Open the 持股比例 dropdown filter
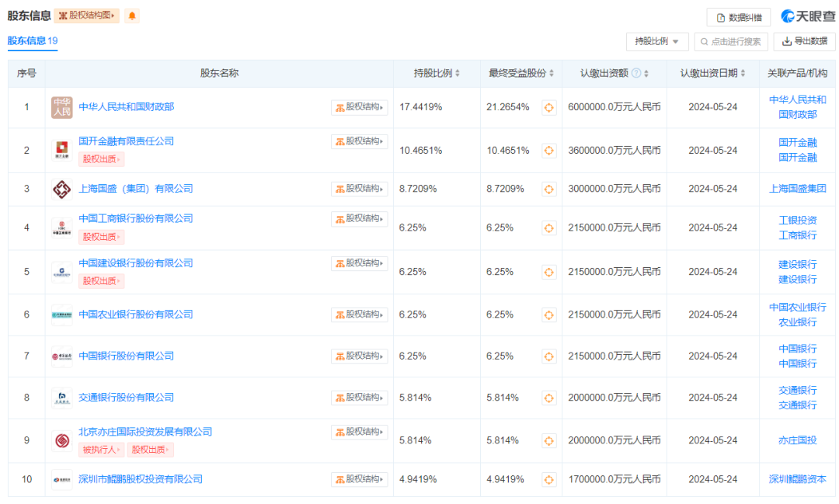Viewport: 839px width, 504px height. click(657, 41)
